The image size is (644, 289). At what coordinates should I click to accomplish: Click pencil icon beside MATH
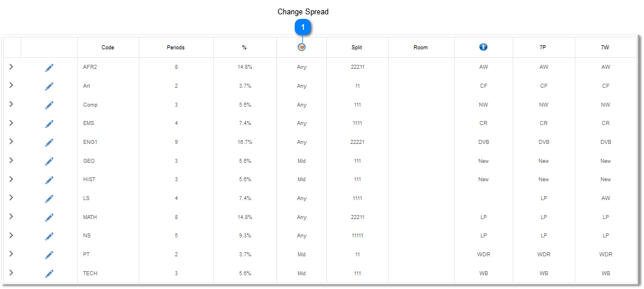49,217
